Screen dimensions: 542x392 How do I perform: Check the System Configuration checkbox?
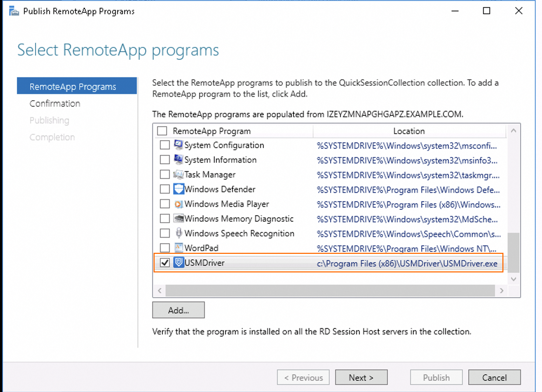165,145
